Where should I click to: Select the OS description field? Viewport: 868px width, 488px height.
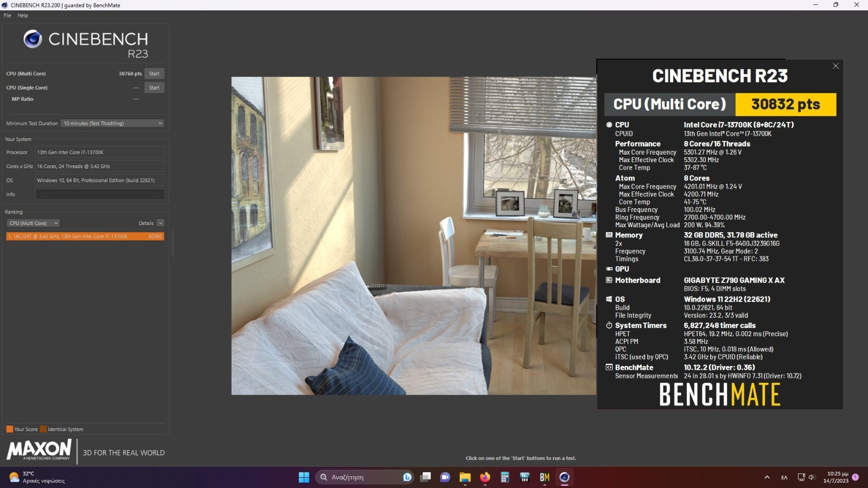pyautogui.click(x=100, y=181)
